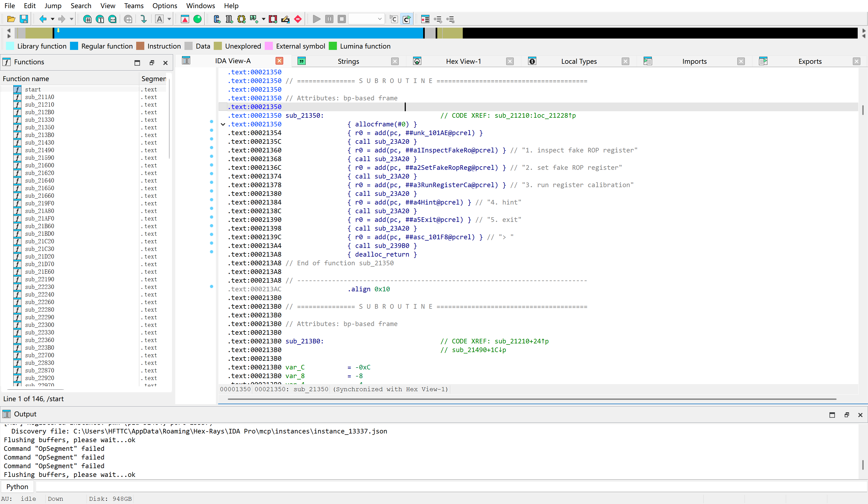
Task: Float the Functions panel
Action: [x=152, y=62]
